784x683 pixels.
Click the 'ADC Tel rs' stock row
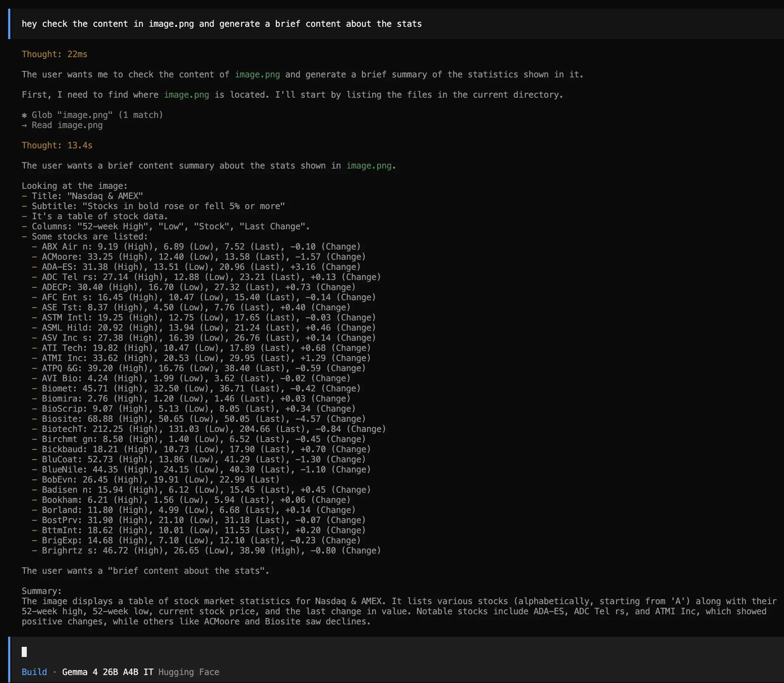[206, 277]
